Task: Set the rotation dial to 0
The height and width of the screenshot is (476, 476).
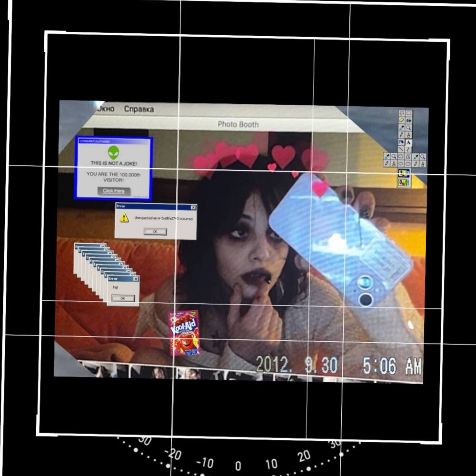Action: (238, 466)
